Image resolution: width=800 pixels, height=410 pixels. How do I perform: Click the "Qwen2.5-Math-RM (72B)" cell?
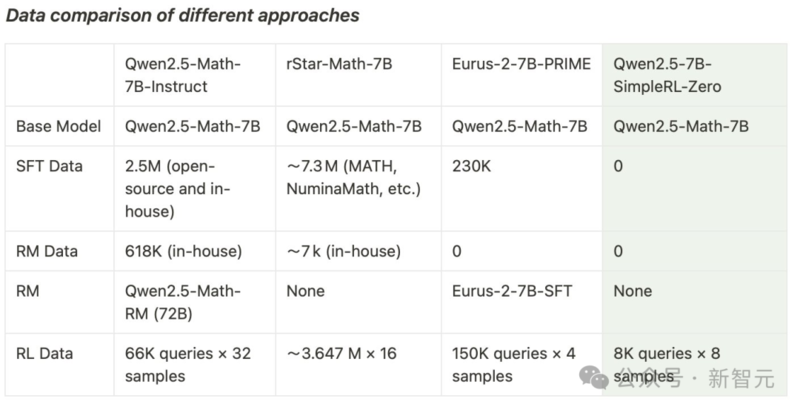click(x=182, y=301)
